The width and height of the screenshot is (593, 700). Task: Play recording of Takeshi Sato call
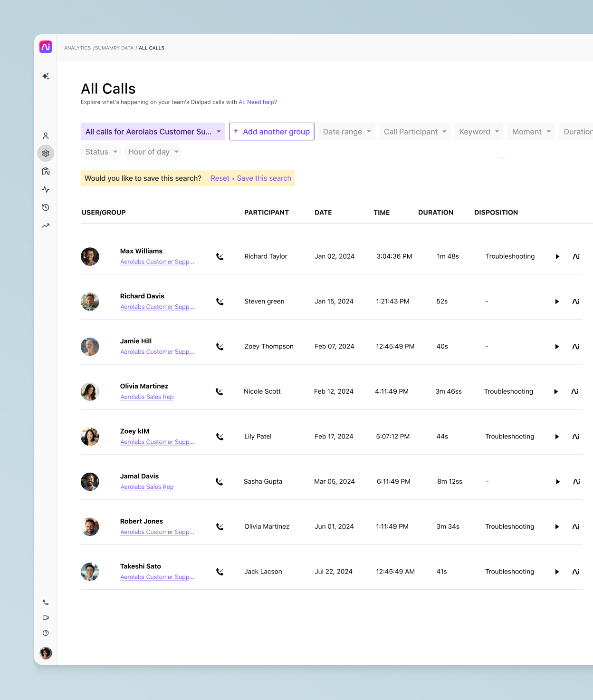(x=557, y=572)
